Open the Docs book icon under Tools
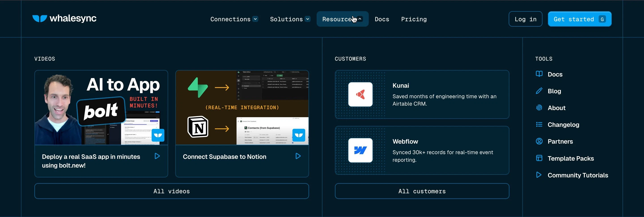Viewport: 644px width, 217px height. coord(539,74)
